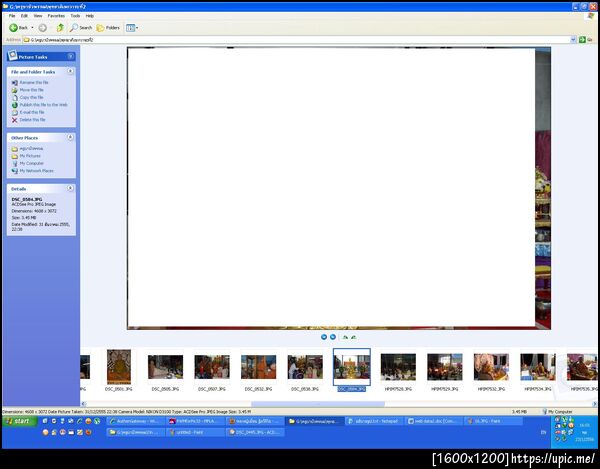Select the DSC_0507.JPG thumbnail
The height and width of the screenshot is (469, 600).
[212, 367]
